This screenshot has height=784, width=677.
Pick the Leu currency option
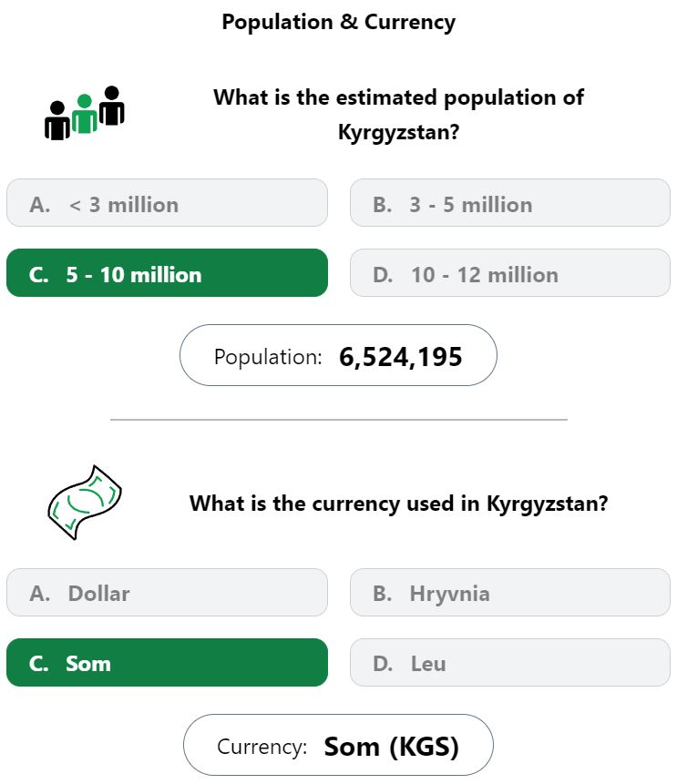pyautogui.click(x=510, y=662)
